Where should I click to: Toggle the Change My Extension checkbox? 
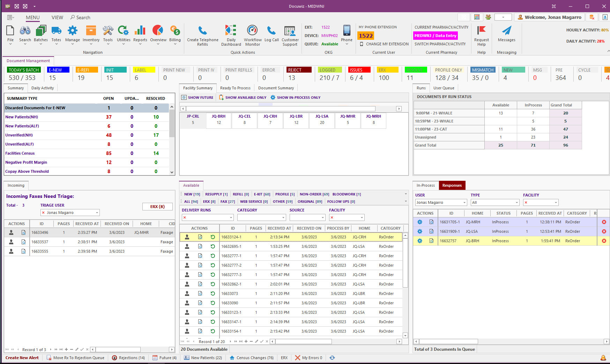362,44
